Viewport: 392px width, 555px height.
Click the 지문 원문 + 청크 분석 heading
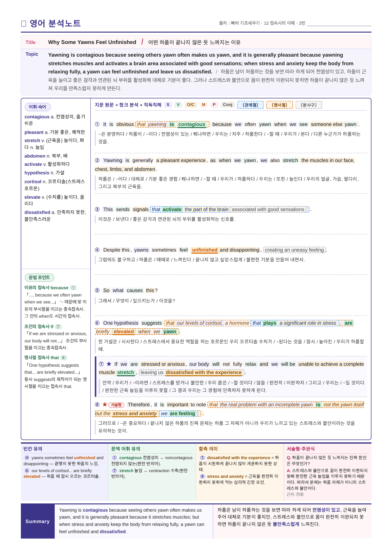pyautogui.click(x=128, y=105)
